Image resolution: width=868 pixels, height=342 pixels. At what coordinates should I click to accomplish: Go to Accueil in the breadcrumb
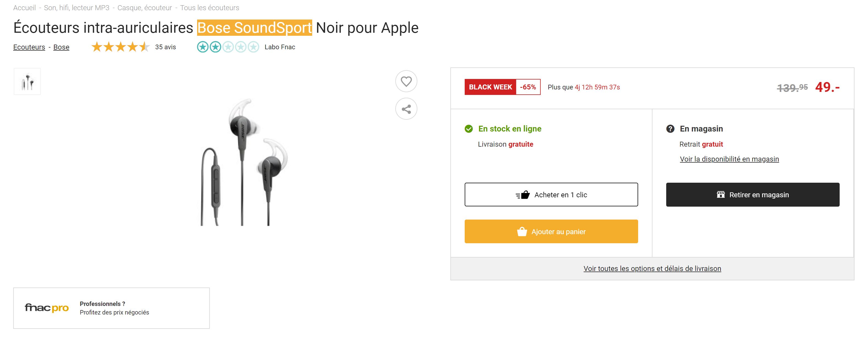[25, 8]
